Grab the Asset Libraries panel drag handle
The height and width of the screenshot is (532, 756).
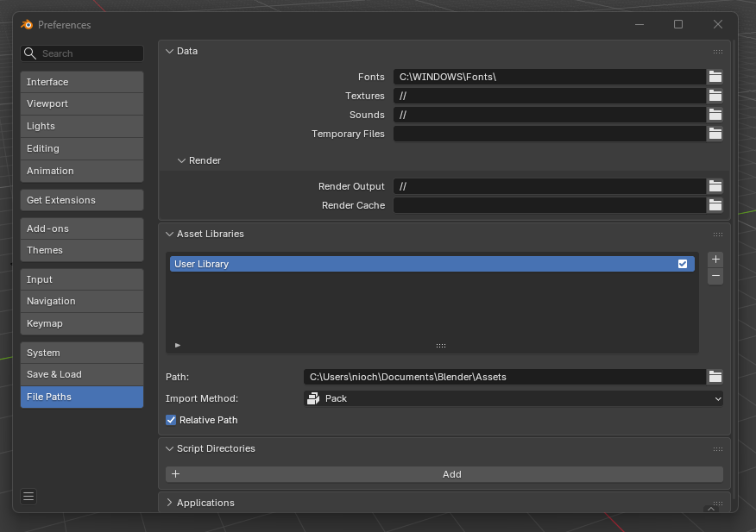(717, 235)
